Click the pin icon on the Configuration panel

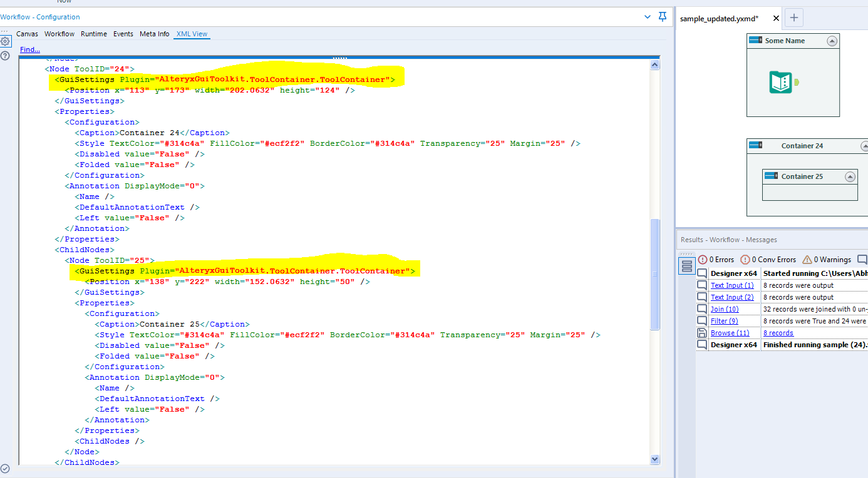663,17
